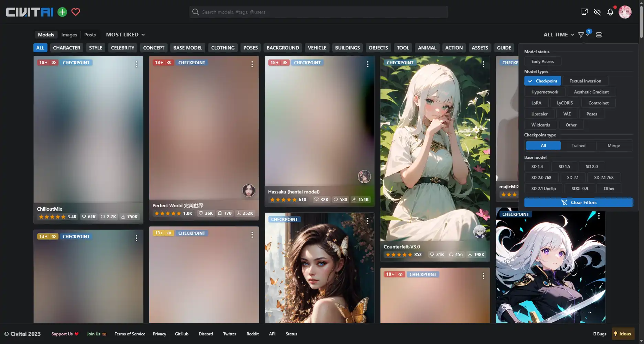The width and height of the screenshot is (644, 344).
Task: Open the notifications bell
Action: click(x=610, y=12)
